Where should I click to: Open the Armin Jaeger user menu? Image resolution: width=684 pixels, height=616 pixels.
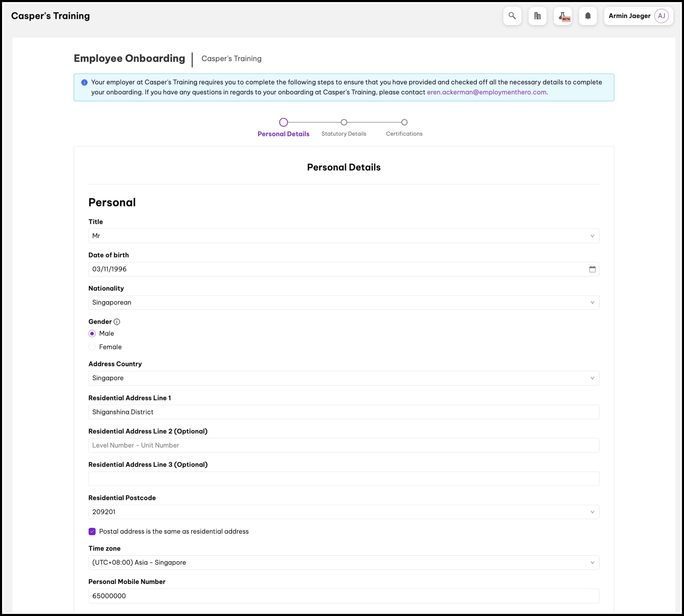click(629, 16)
